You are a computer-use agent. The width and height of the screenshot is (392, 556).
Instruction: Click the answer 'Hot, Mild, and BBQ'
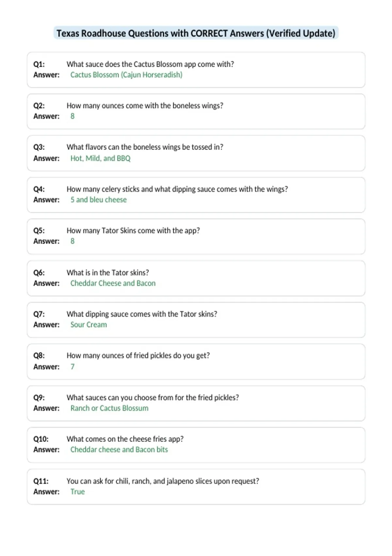(101, 158)
